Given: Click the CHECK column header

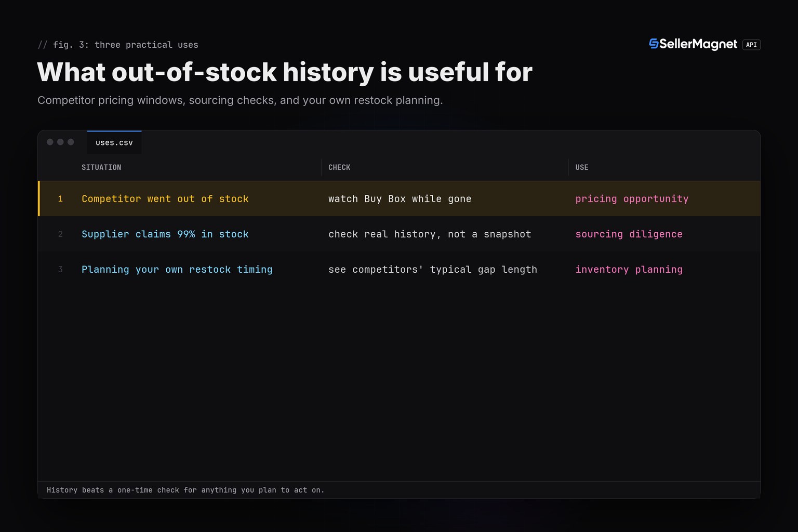Looking at the screenshot, I should point(339,167).
